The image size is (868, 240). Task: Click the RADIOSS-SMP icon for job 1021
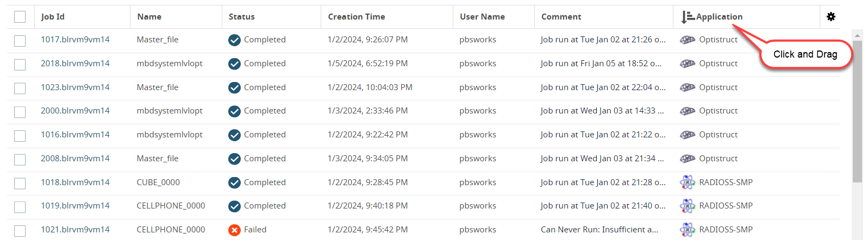coord(688,230)
